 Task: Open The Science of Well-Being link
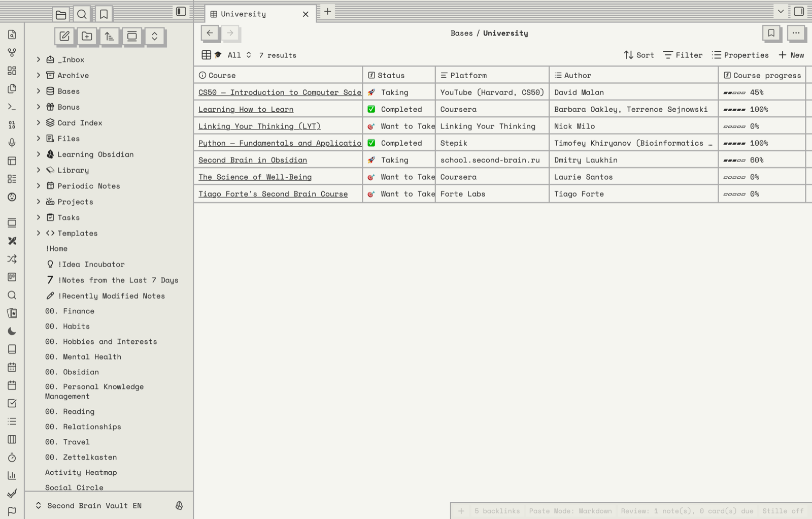click(255, 177)
